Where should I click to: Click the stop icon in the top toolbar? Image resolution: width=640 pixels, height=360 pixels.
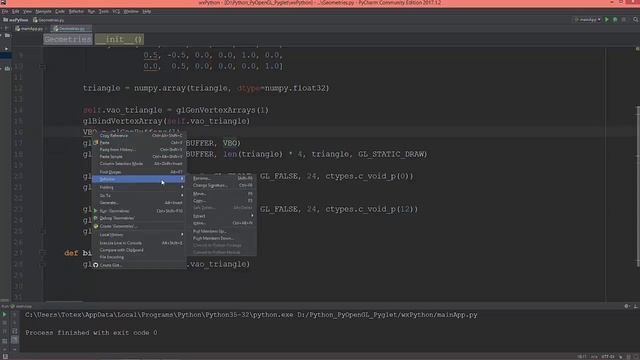click(x=624, y=20)
